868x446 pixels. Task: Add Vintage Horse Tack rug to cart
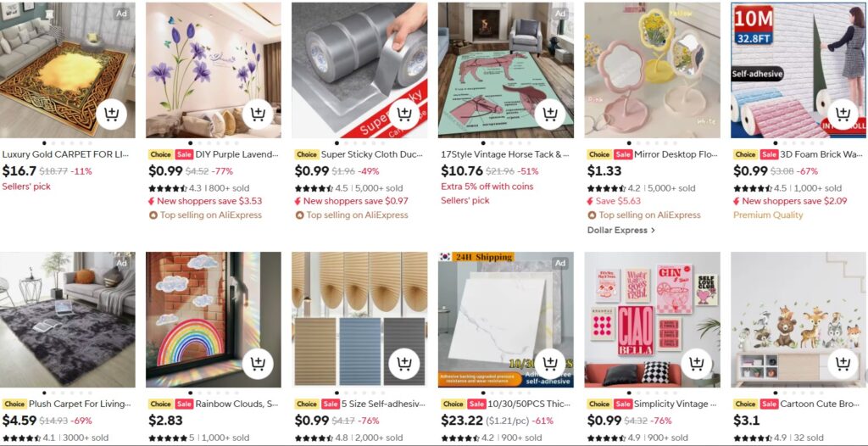[x=549, y=114]
